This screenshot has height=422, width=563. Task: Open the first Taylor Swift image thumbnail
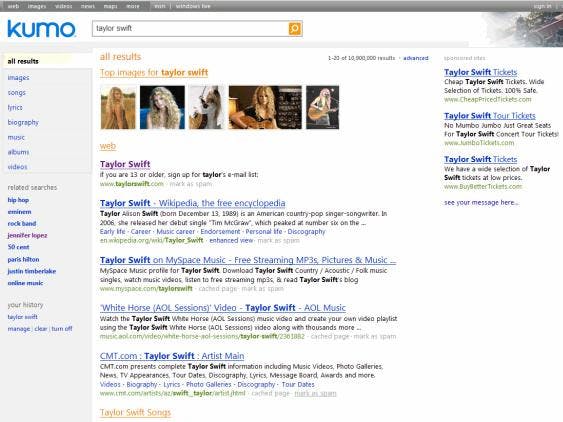[118, 107]
